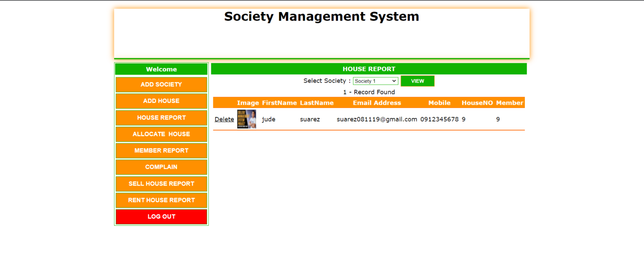Open the COMPLAIN page

click(x=161, y=167)
